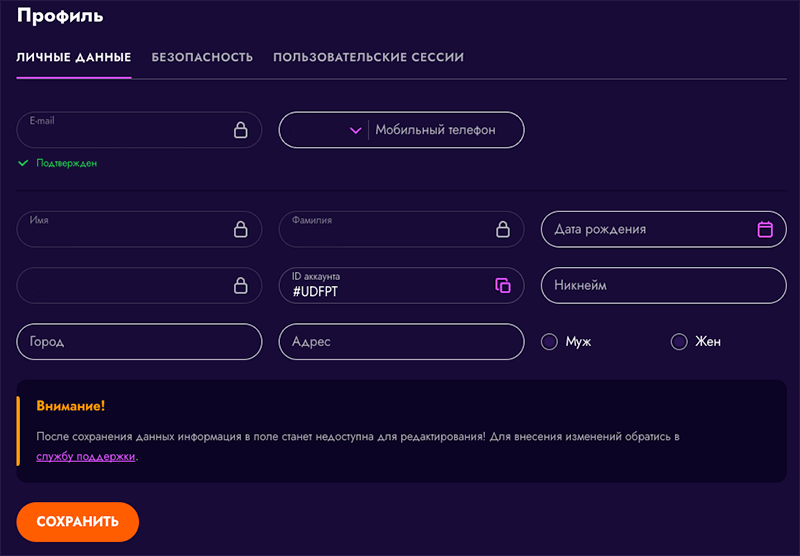Copy the account ID with copy icon
Viewport: 800px width, 556px height.
(503, 286)
